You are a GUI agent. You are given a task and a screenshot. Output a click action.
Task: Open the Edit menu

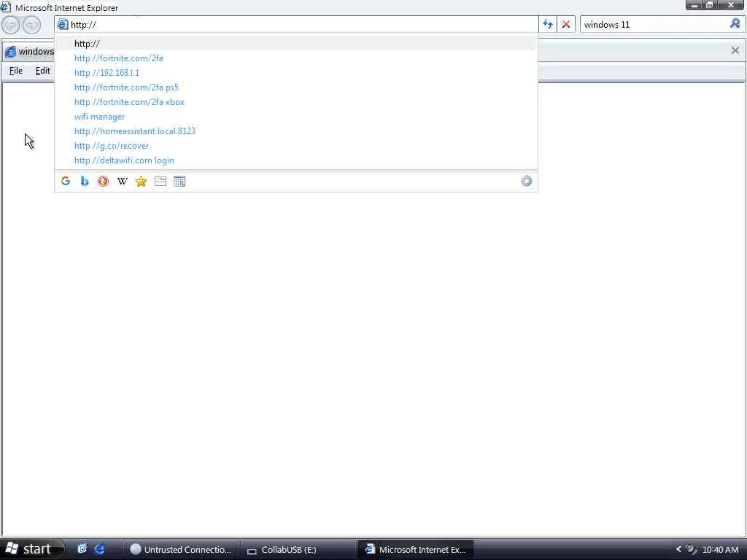tap(42, 71)
